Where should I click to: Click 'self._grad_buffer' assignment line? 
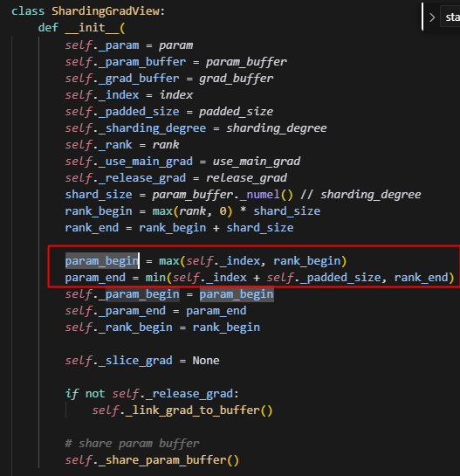tap(169, 79)
